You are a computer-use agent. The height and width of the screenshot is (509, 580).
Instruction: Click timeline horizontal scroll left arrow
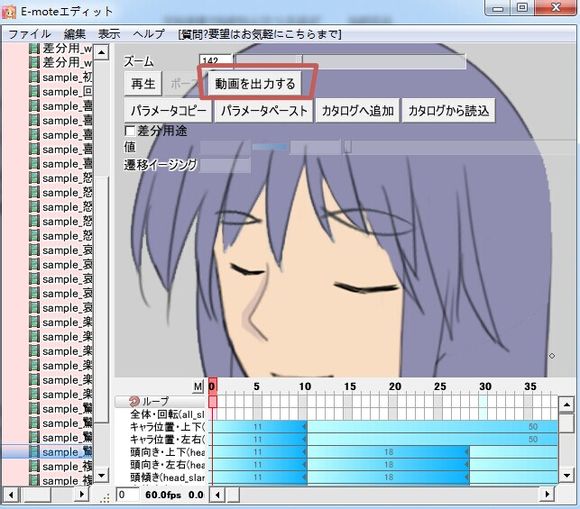[218, 494]
